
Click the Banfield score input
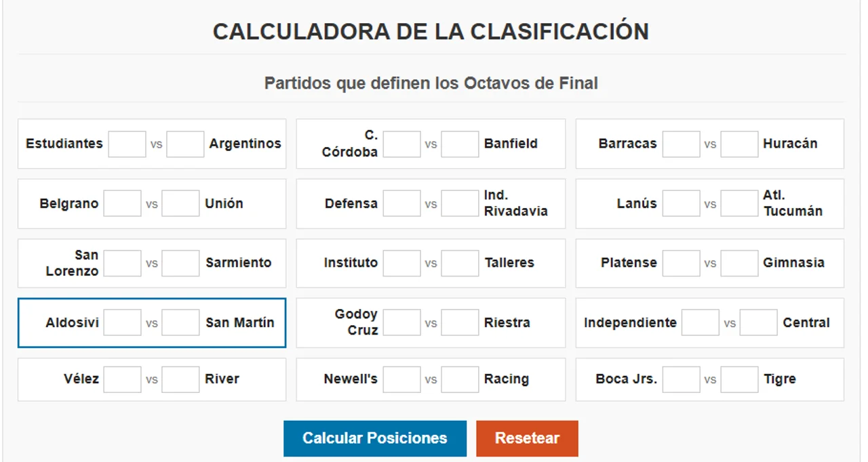coord(460,144)
